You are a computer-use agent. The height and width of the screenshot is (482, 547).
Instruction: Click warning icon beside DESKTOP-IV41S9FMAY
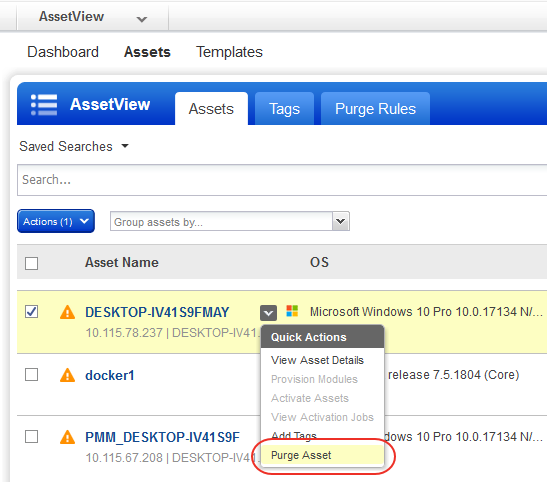67,312
